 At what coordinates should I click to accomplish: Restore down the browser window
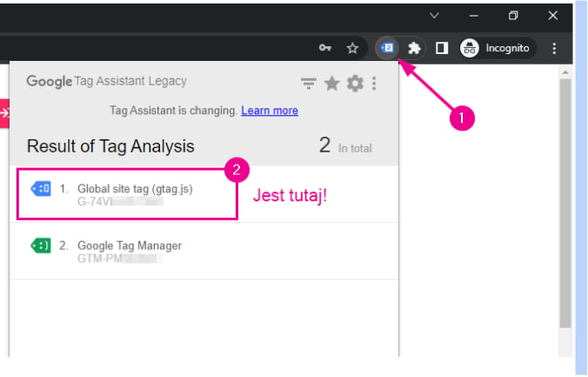tap(513, 16)
